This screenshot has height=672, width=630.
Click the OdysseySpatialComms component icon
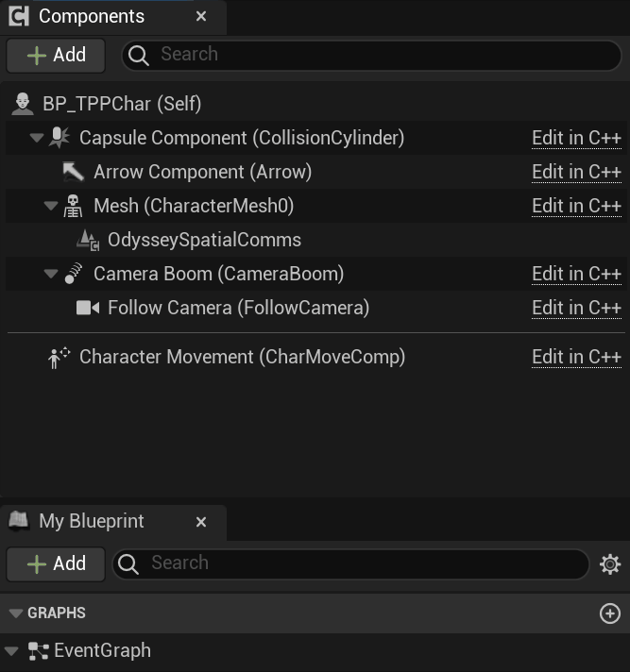point(88,240)
